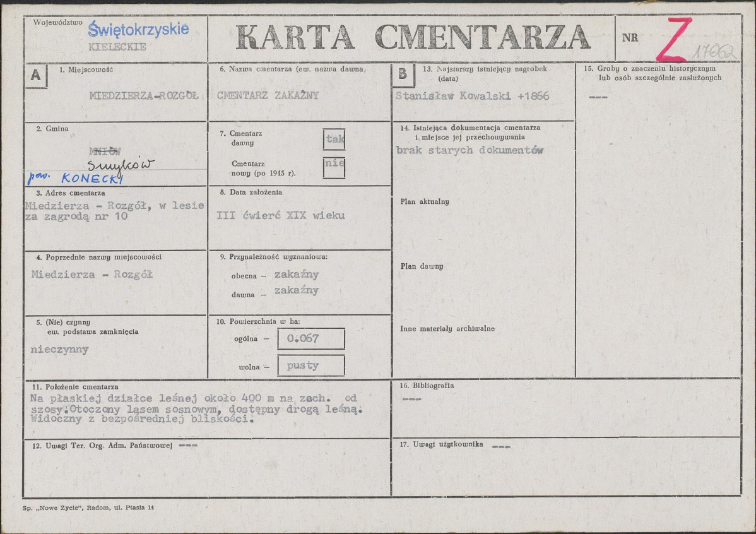Click '10. Powierzchnia w ha' label
Screen dimensions: 756x534
point(258,322)
